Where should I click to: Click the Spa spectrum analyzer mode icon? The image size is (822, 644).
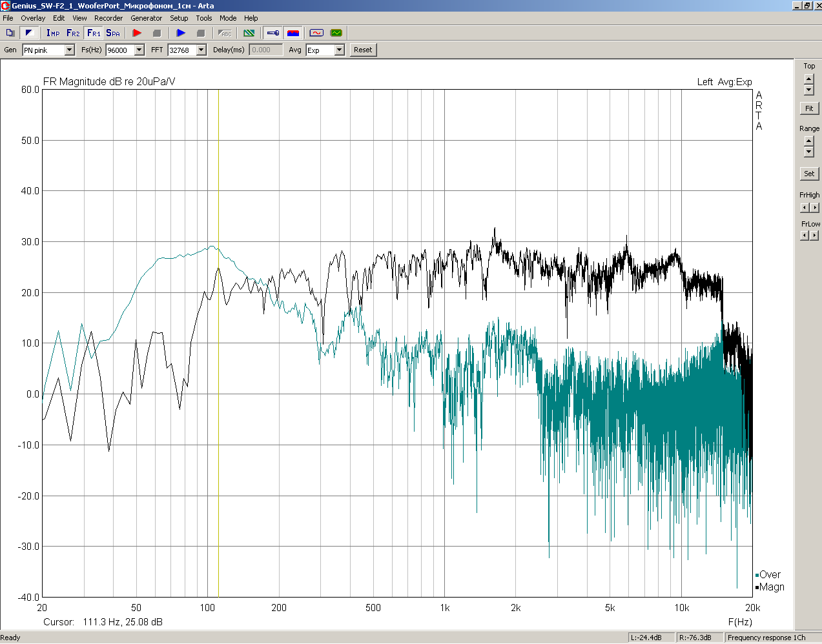[x=113, y=33]
